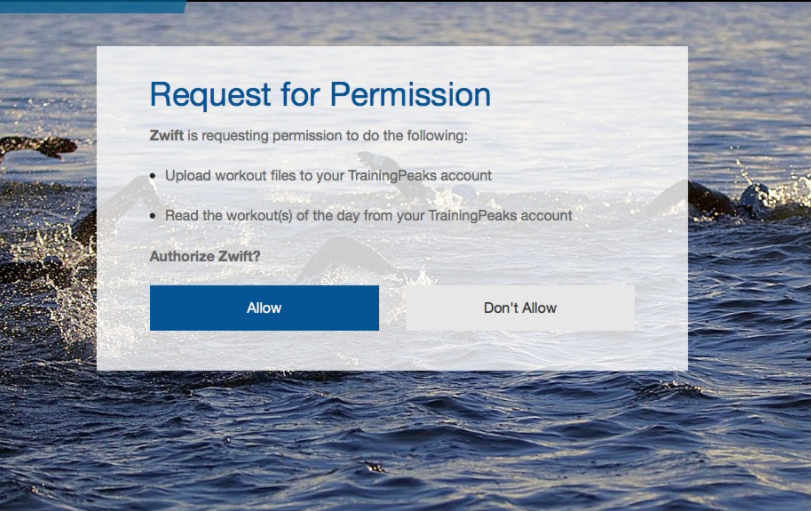Screen dimensions: 811x511
Task: Click the word Permission in the heading
Action: [410, 95]
